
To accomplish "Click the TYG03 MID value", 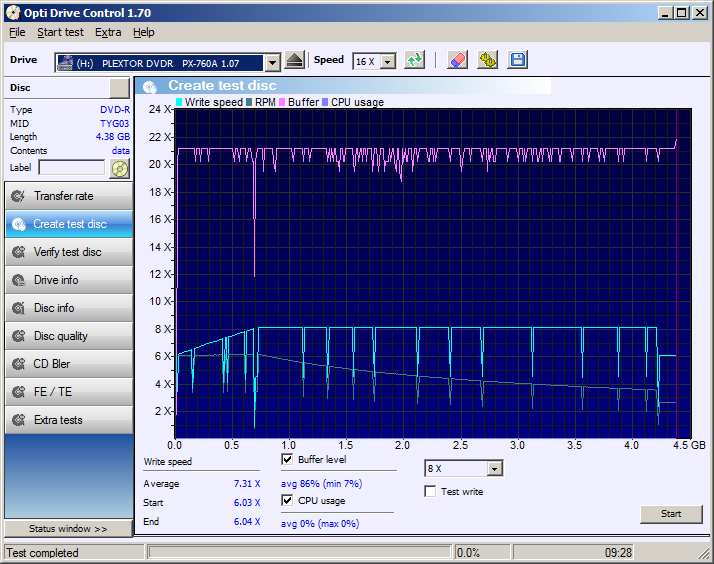I will pyautogui.click(x=115, y=123).
